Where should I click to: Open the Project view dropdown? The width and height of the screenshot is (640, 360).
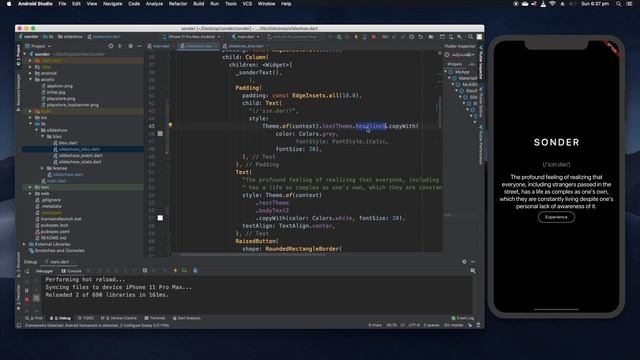[38, 46]
